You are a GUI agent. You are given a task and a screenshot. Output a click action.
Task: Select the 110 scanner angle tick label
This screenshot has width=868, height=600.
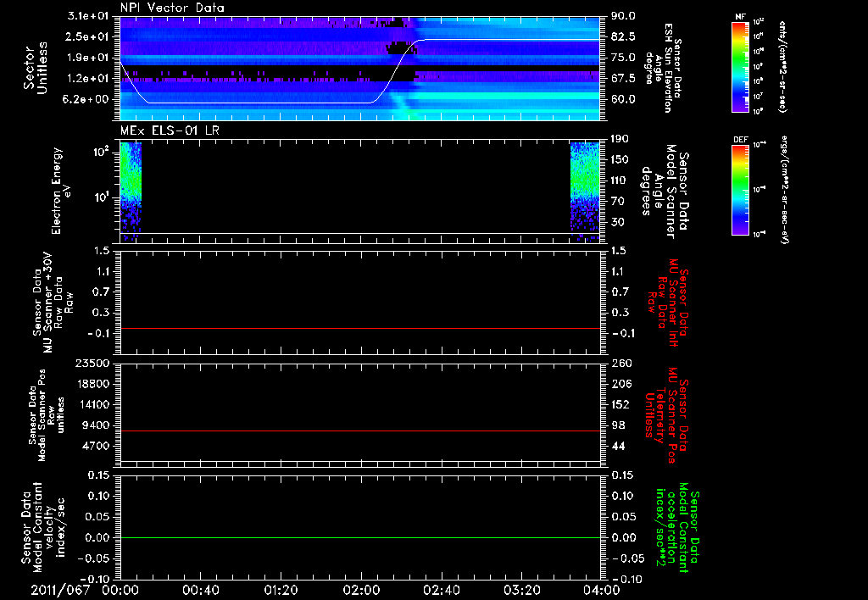coord(620,181)
